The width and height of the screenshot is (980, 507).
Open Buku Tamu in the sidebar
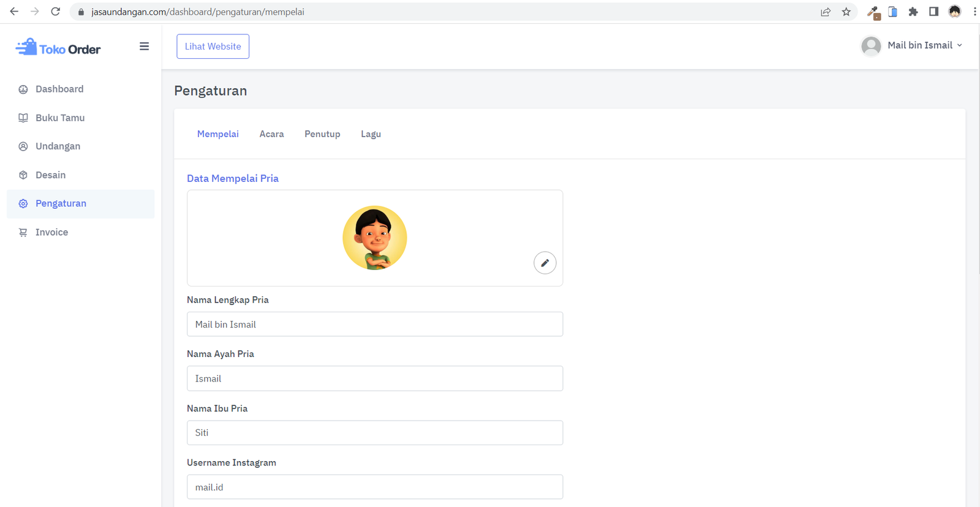pos(60,118)
